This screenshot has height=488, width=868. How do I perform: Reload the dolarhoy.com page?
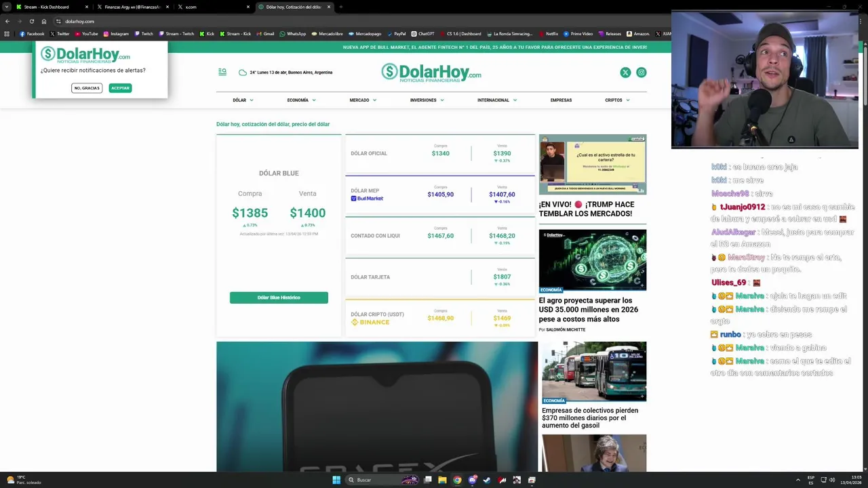pyautogui.click(x=31, y=21)
